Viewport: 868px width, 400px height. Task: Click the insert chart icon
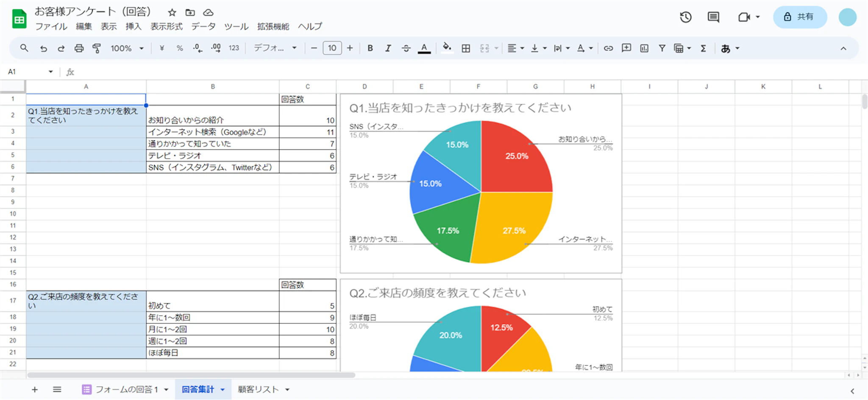644,48
